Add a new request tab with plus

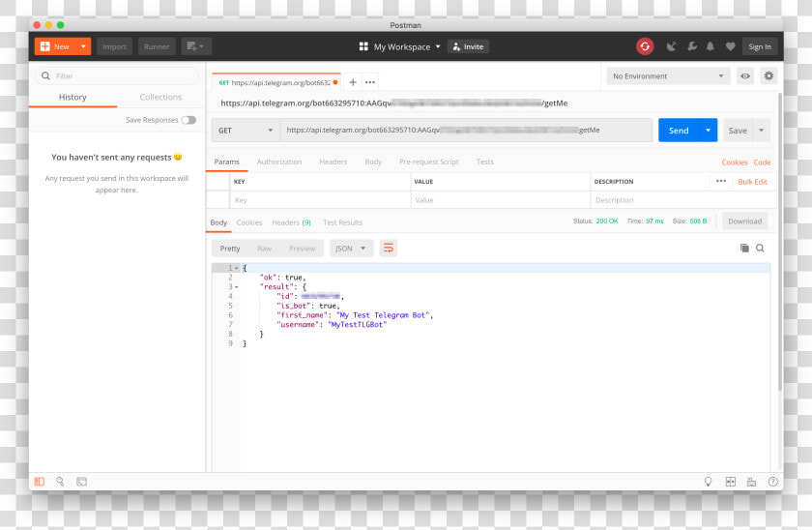[353, 82]
